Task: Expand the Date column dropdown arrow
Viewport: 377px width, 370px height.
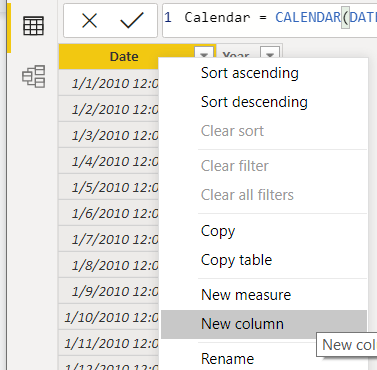Action: (204, 55)
